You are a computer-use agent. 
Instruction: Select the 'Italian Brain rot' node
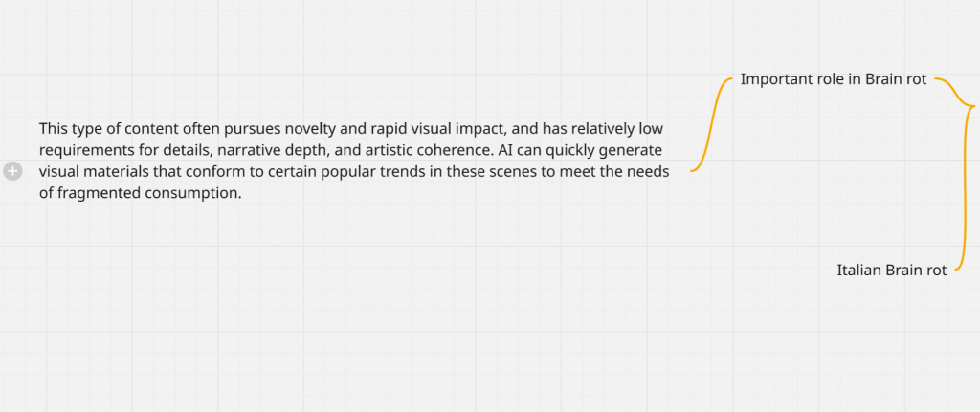click(x=892, y=271)
